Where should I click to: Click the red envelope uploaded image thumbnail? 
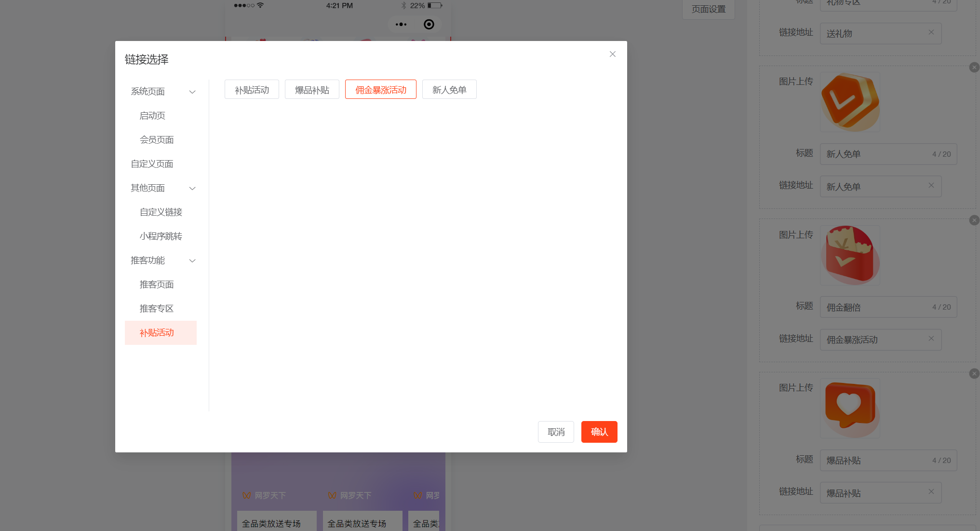point(850,255)
